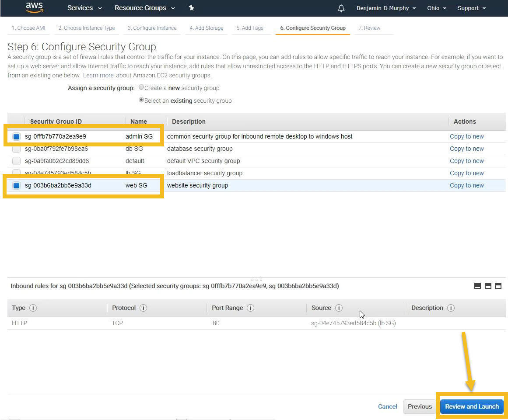This screenshot has height=420, width=508.
Task: Click info icon beside inbound rules Description column
Action: pyautogui.click(x=451, y=308)
